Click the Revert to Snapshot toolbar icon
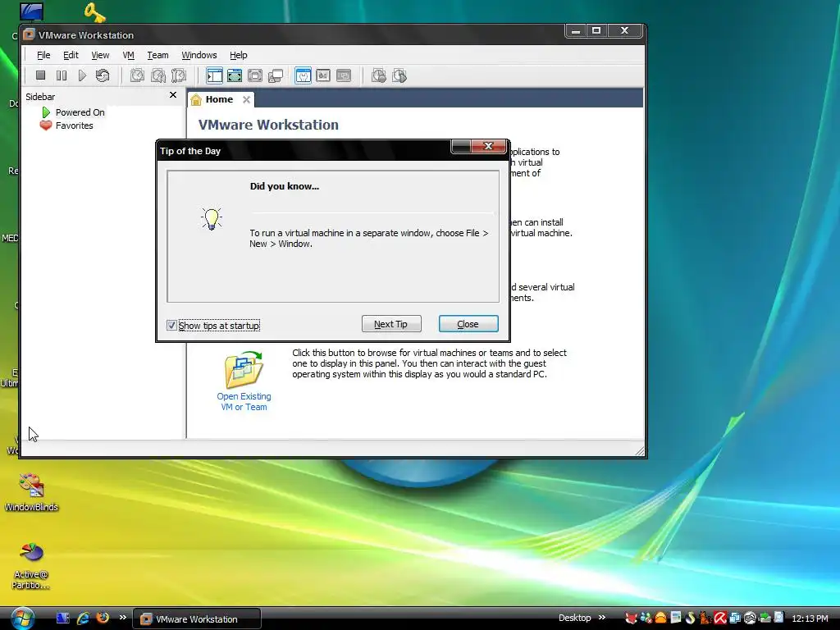Viewport: 840px width, 630px height. click(158, 75)
